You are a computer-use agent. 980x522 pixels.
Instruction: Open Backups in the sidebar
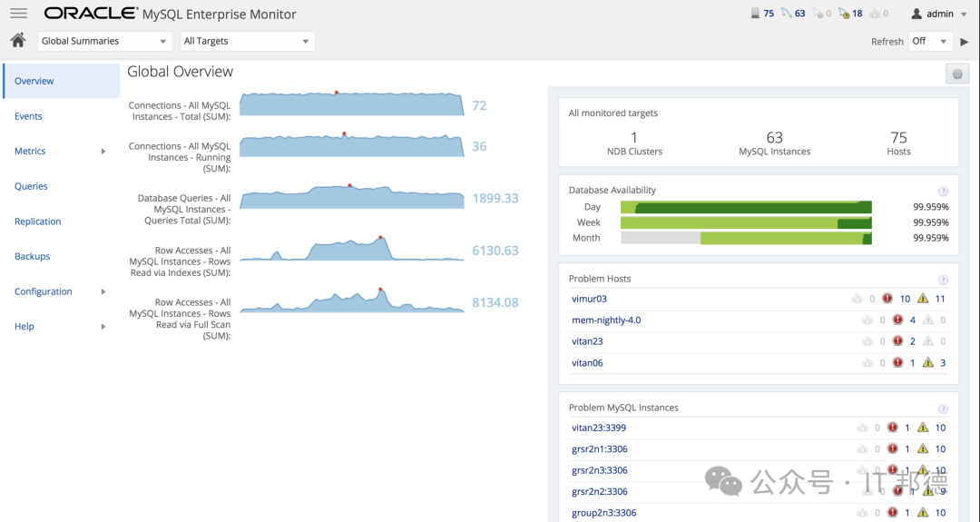click(33, 256)
